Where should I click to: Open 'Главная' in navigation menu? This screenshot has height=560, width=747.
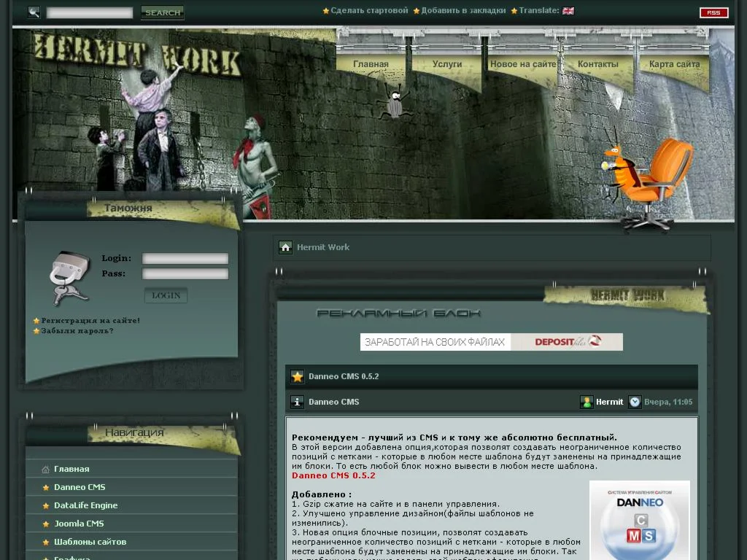71,469
